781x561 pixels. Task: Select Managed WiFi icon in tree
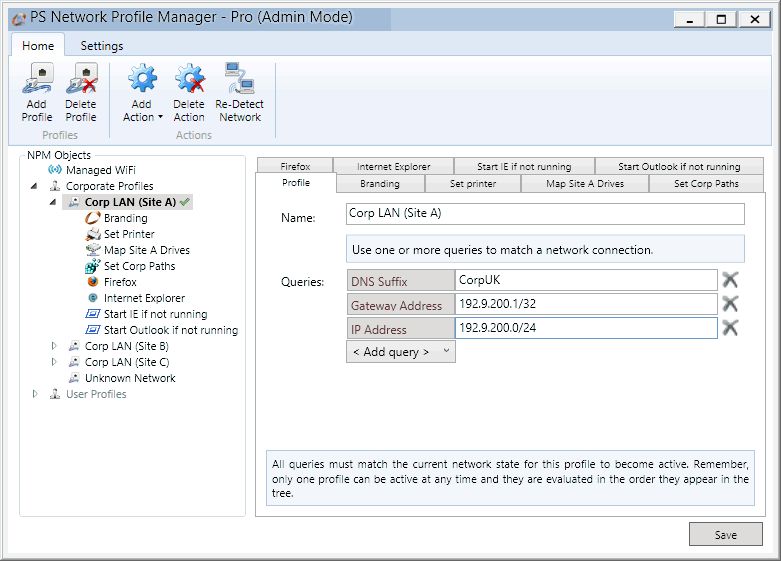[55, 170]
